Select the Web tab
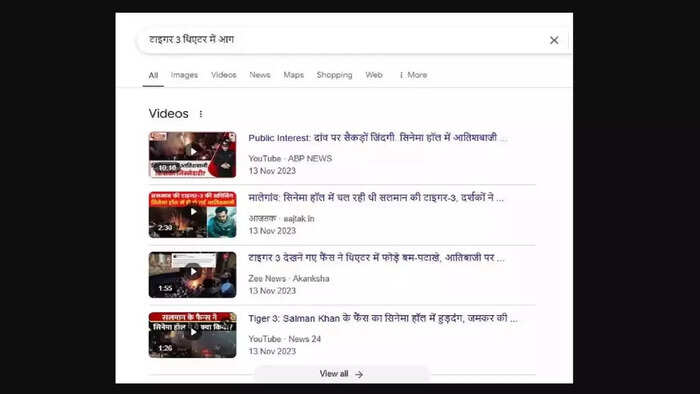 (x=374, y=75)
